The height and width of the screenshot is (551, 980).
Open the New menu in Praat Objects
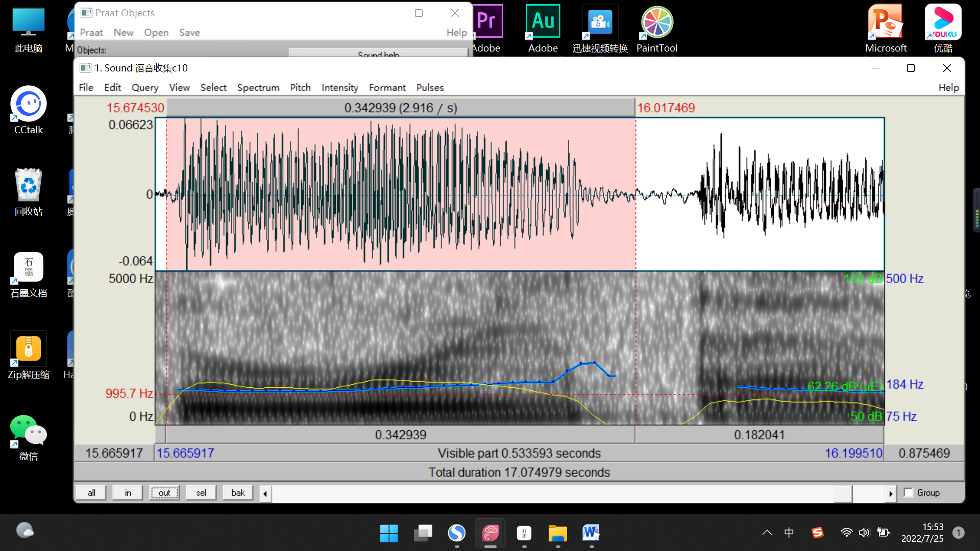[124, 32]
